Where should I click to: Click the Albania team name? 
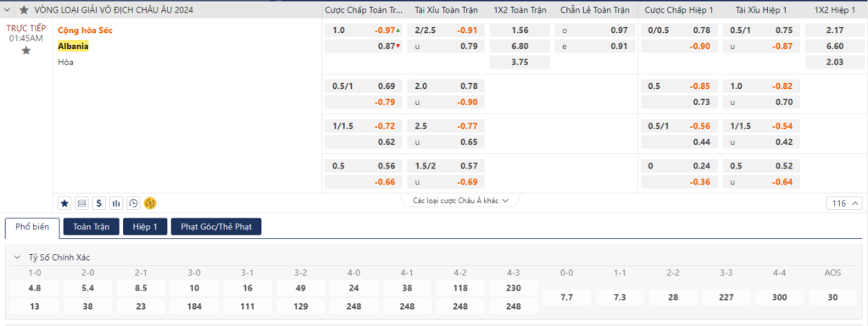tap(73, 47)
